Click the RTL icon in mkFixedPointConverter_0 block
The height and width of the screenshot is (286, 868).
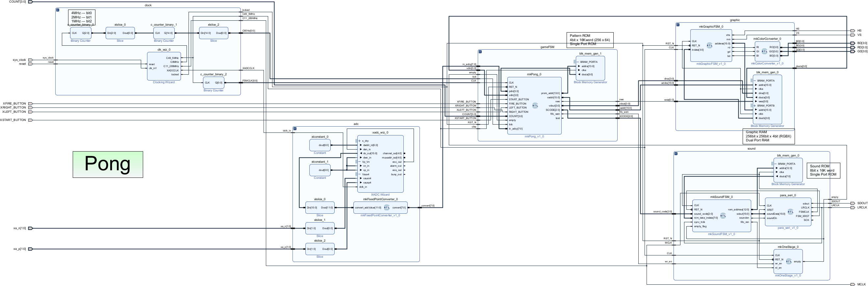tap(387, 208)
